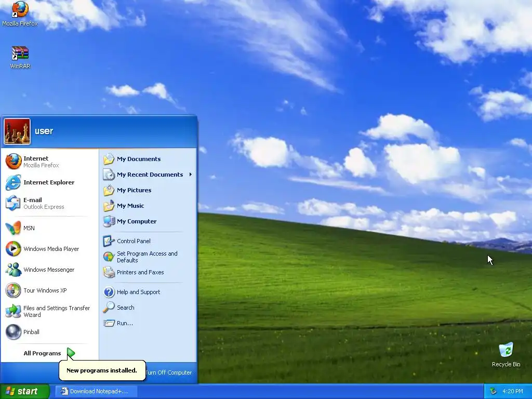Screen dimensions: 532x399
Task: Open E-mail Outlook Express entry
Action: [50, 203]
